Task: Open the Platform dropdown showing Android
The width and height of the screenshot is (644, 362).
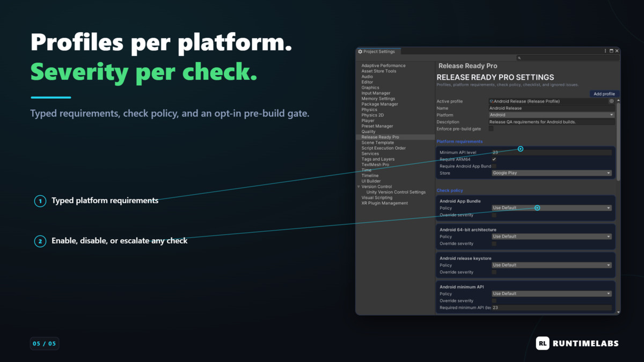Action: (x=552, y=115)
